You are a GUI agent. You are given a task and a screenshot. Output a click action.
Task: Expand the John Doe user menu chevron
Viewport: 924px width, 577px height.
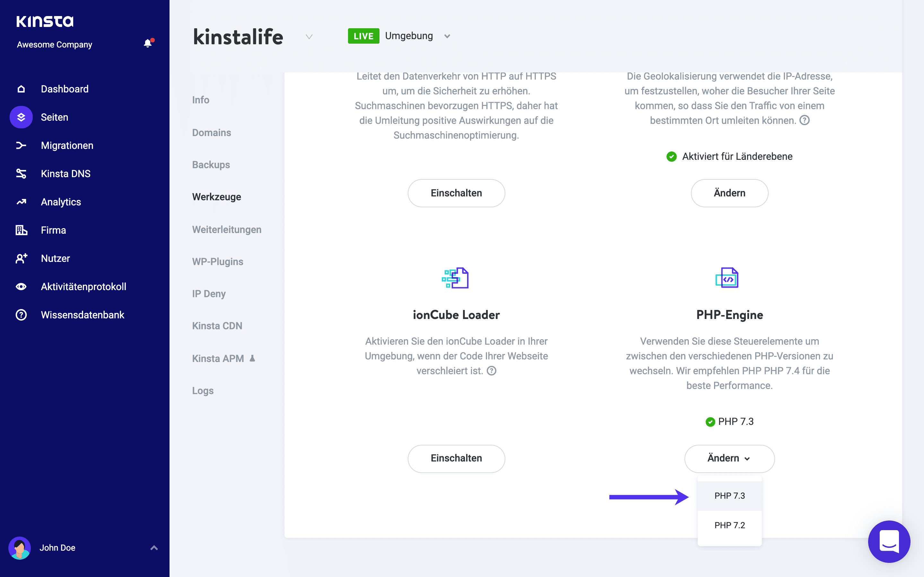click(154, 548)
